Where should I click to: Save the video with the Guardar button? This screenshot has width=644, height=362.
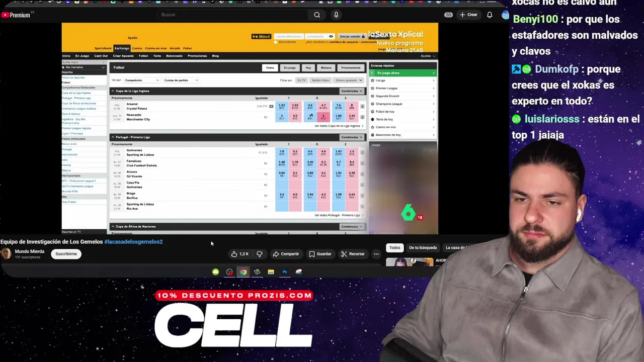point(320,254)
